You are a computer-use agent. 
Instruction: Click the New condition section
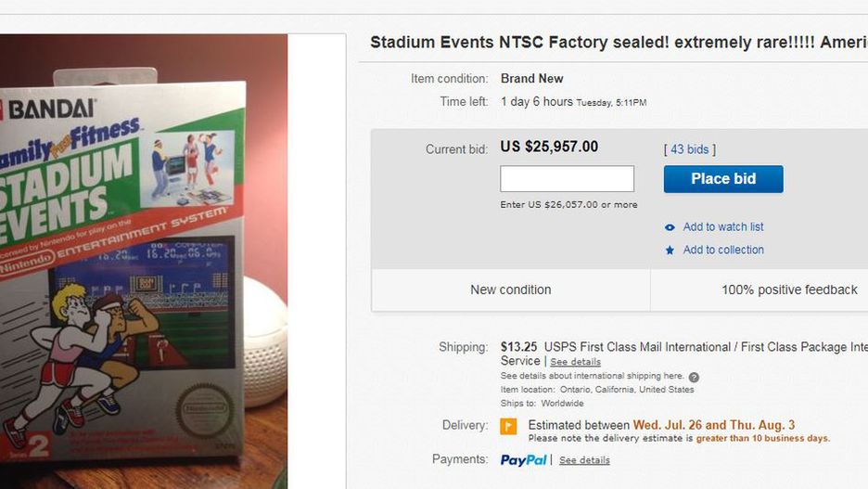click(x=510, y=290)
